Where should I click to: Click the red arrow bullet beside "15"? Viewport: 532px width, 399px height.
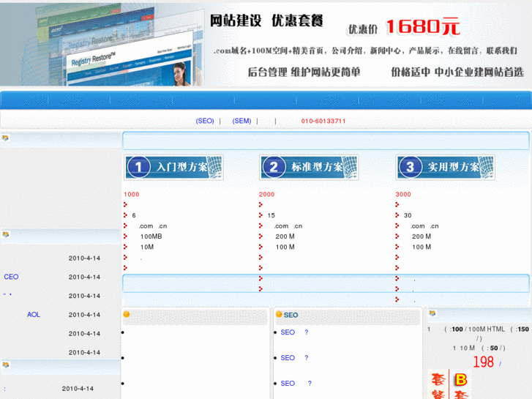261,215
